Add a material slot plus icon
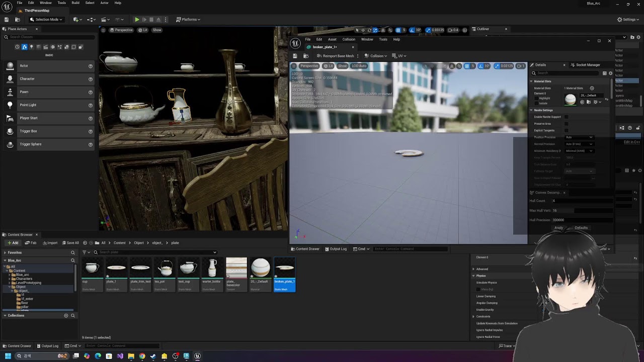This screenshot has height=362, width=644. [592, 88]
